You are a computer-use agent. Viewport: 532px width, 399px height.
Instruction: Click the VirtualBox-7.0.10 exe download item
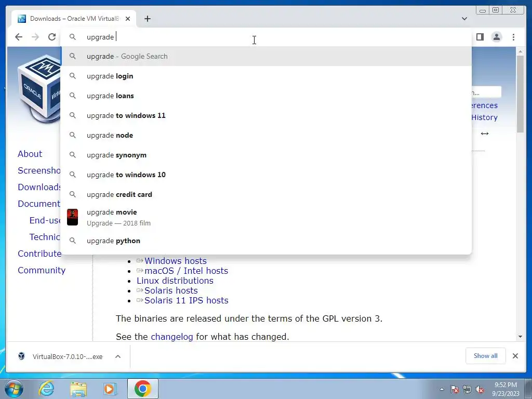tap(60, 356)
